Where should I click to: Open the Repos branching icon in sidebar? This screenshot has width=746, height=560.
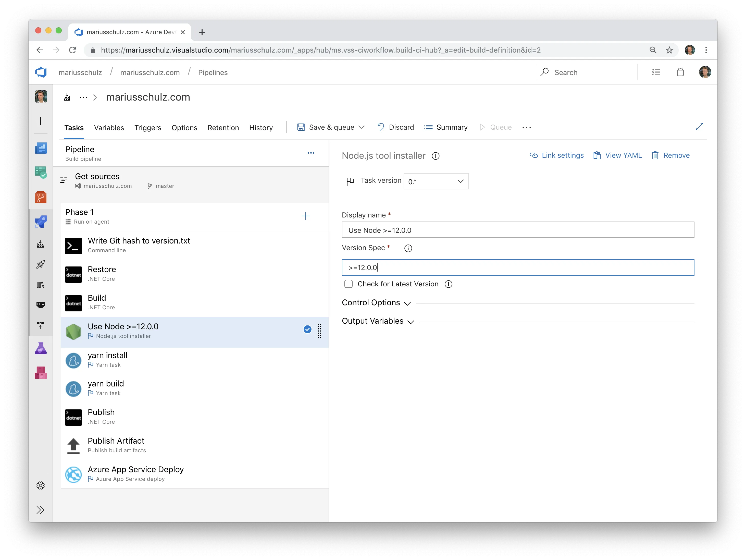tap(41, 197)
